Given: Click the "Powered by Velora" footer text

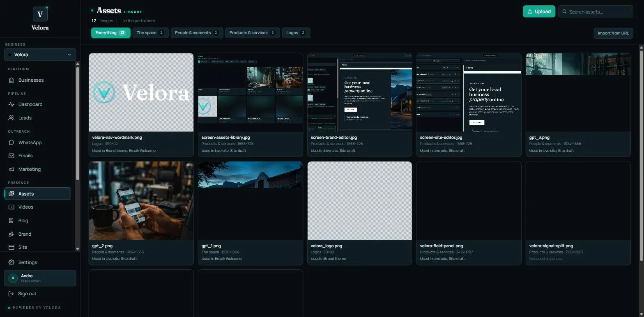Looking at the screenshot, I should 37,308.
